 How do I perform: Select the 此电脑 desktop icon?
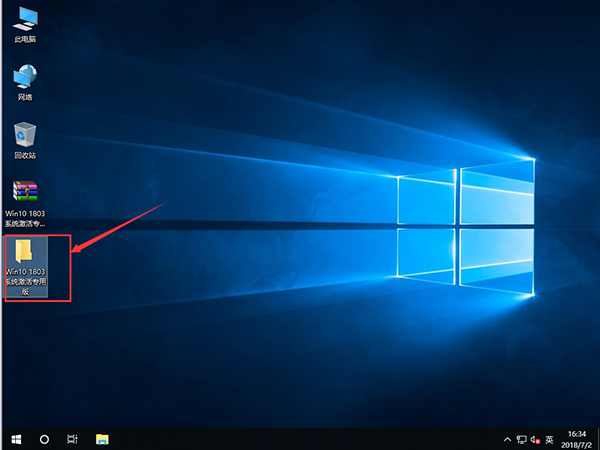coord(25,25)
